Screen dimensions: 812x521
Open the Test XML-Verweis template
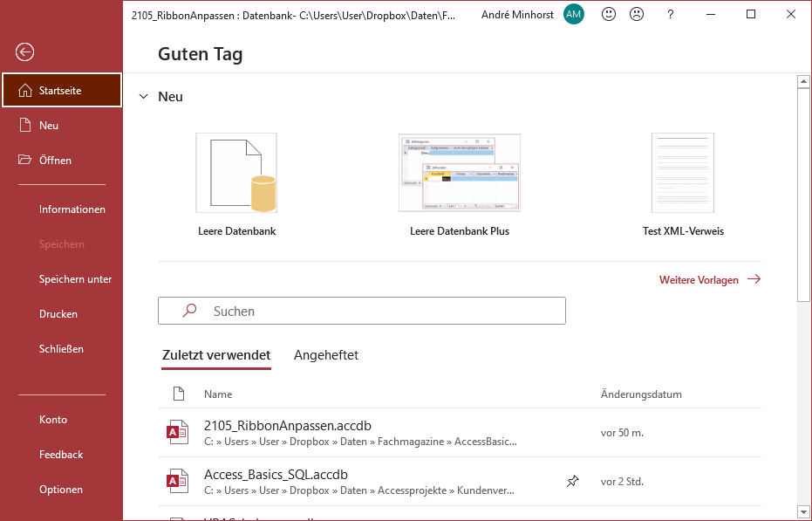683,173
